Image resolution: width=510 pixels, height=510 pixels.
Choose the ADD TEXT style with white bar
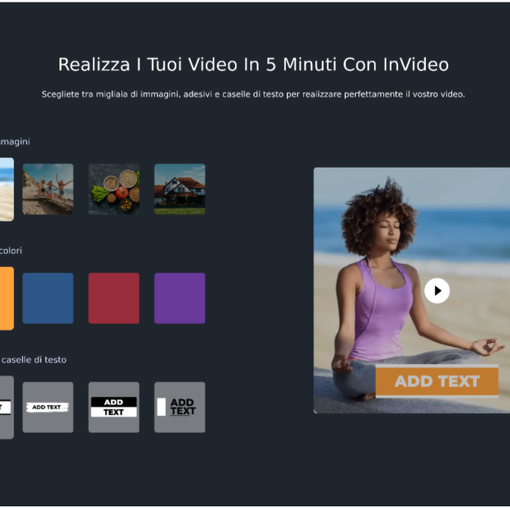point(180,407)
